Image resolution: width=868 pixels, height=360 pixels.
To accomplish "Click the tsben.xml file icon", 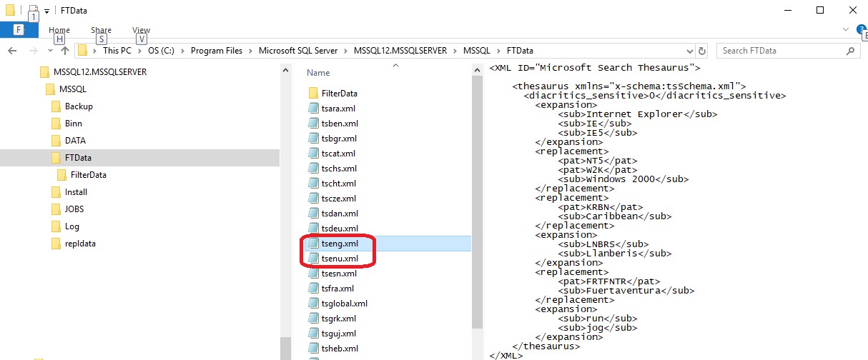I will click(313, 124).
